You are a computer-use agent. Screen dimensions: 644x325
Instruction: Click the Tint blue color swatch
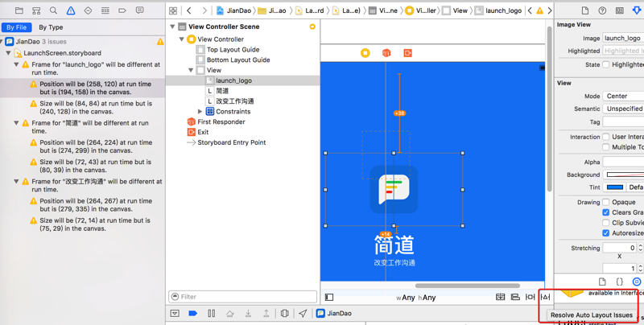615,187
